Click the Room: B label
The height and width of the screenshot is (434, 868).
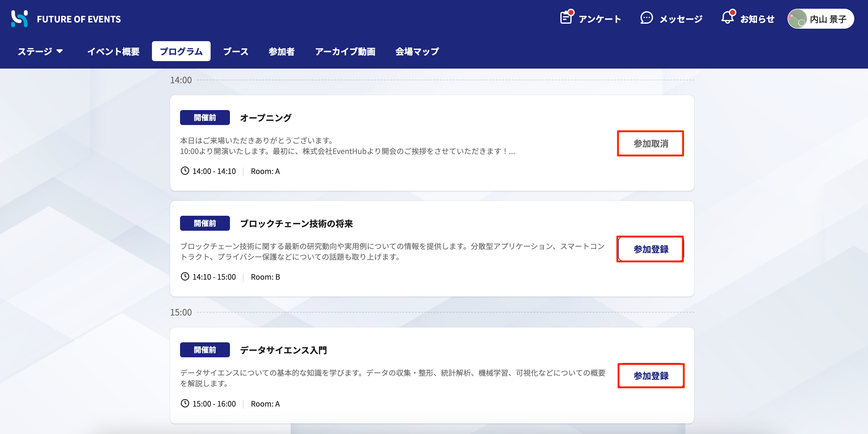tap(265, 277)
